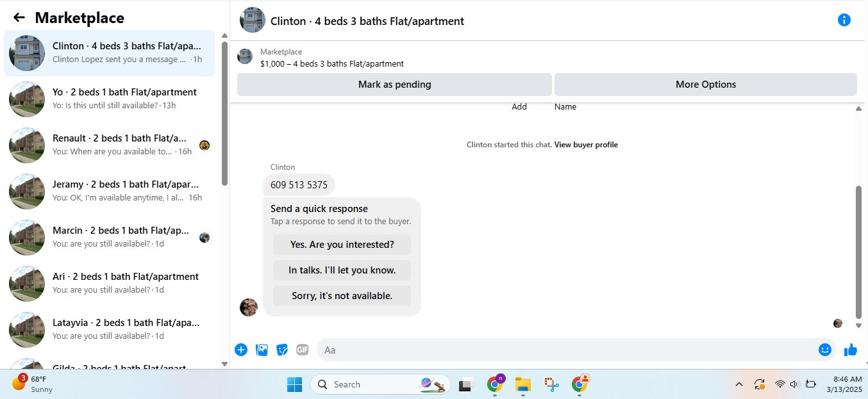Click the Clinton listing avatar in chat header

tap(253, 20)
